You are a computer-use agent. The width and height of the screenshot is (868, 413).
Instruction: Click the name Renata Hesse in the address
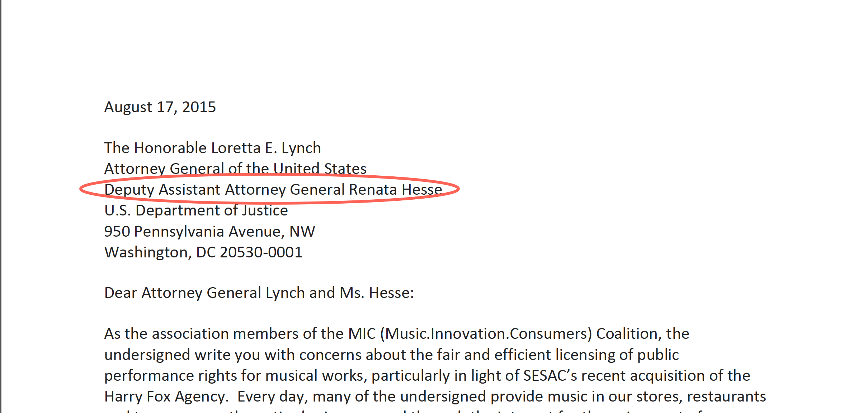[x=395, y=190]
